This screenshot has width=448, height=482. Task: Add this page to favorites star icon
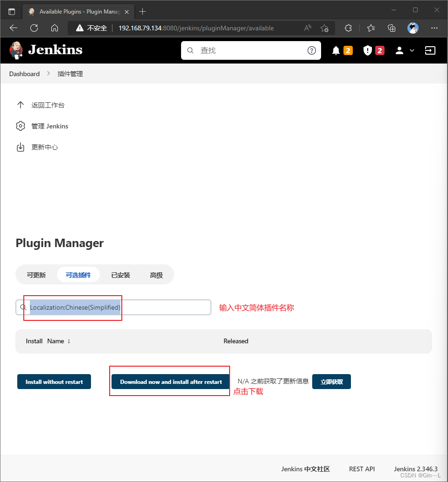pyautogui.click(x=324, y=28)
